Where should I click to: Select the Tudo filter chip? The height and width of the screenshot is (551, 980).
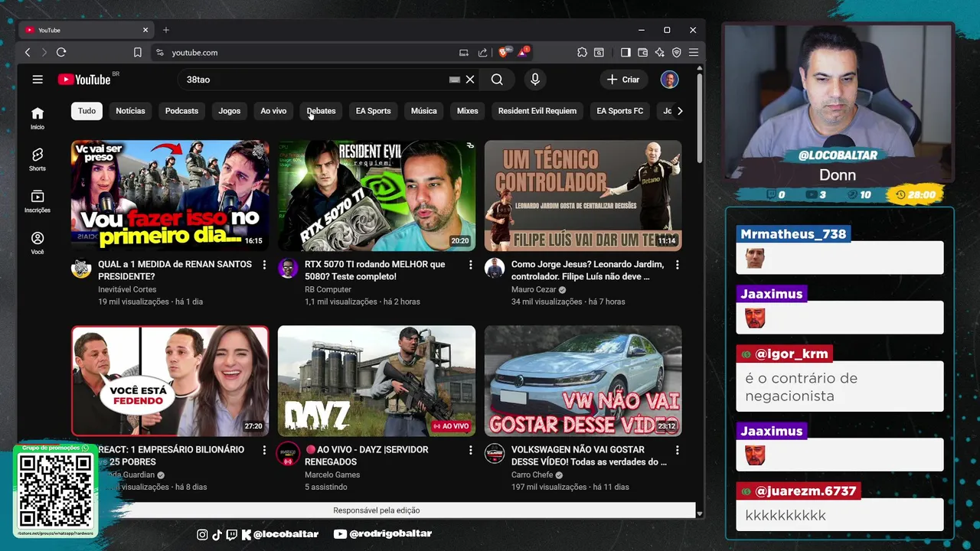point(87,111)
